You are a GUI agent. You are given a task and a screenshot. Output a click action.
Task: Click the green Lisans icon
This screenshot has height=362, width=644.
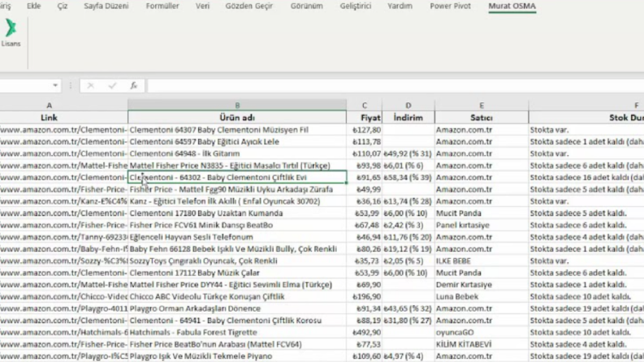(x=11, y=28)
